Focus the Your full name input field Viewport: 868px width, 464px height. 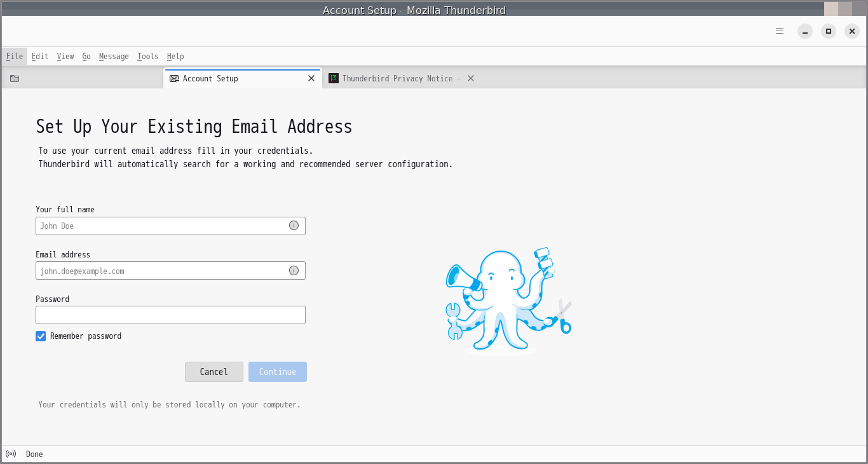pos(170,226)
